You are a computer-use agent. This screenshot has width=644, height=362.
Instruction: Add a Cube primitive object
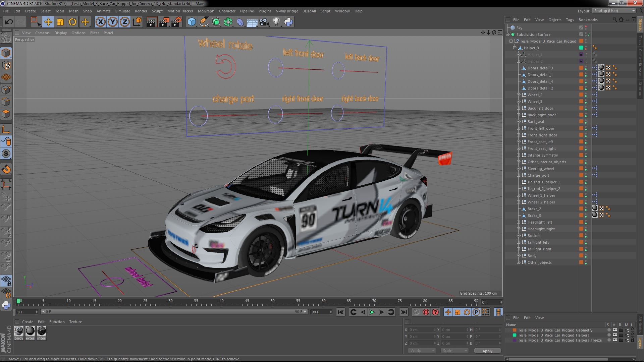(x=192, y=22)
